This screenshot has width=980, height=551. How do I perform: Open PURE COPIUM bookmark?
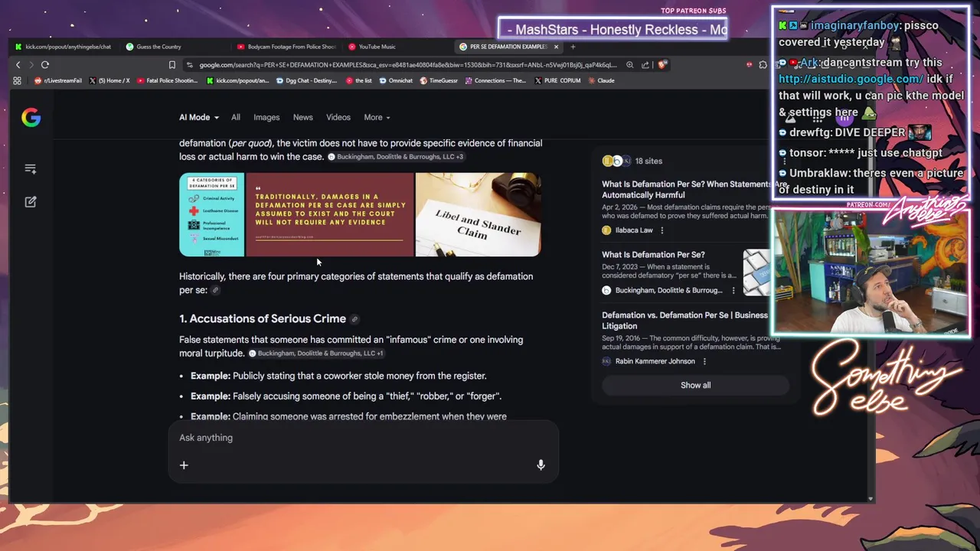(x=557, y=80)
